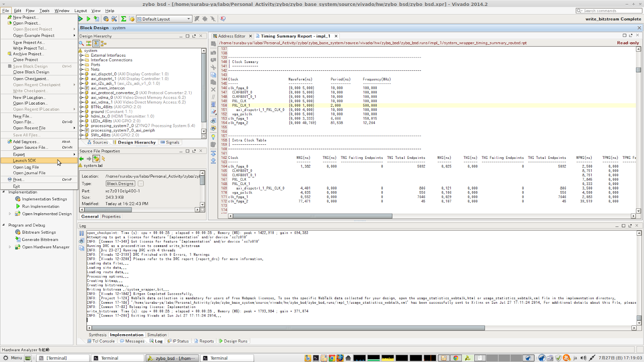Click the tools wrench toolbar icon

[x=114, y=19]
